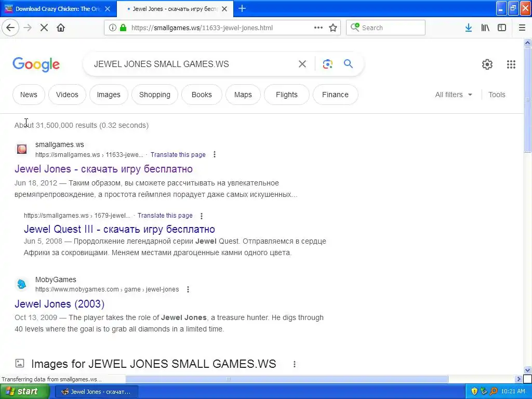The width and height of the screenshot is (532, 399).
Task: Click the smallgames.ws site name text
Action: point(59,144)
